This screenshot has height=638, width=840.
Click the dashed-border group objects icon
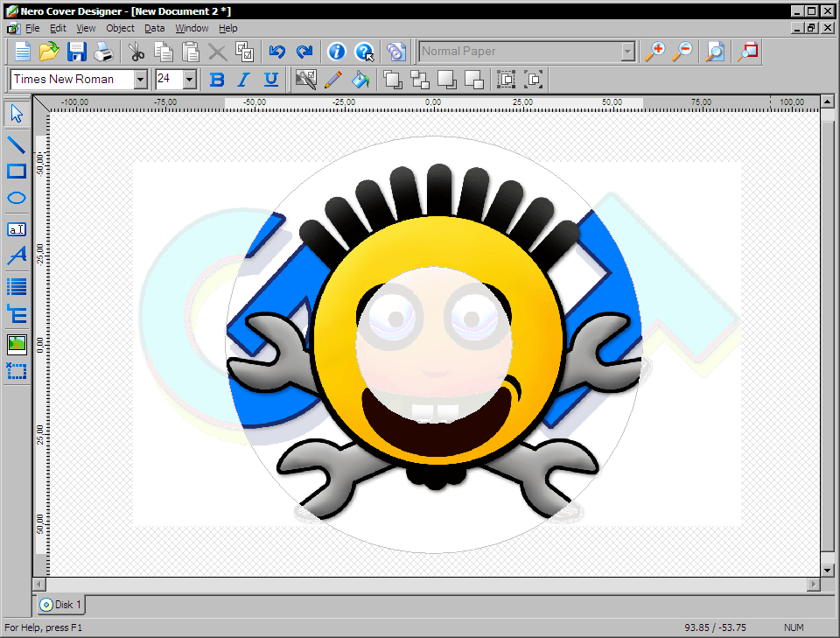[507, 80]
